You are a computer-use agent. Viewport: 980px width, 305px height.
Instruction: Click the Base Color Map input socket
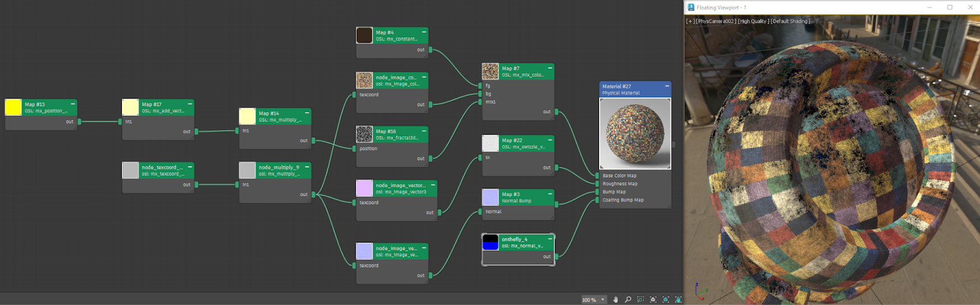click(597, 176)
